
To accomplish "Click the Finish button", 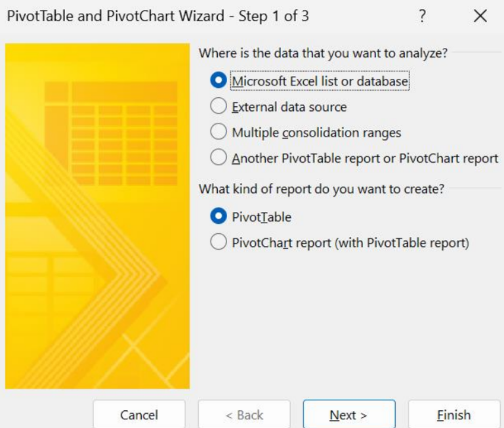I will click(454, 414).
